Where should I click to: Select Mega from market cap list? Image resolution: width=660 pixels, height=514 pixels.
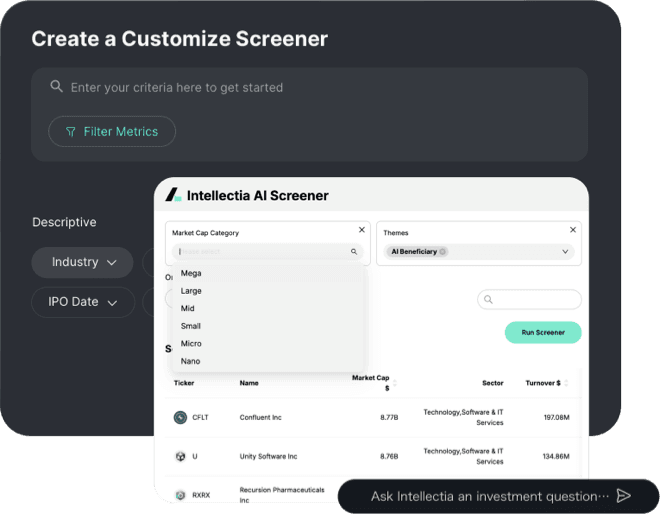(191, 273)
